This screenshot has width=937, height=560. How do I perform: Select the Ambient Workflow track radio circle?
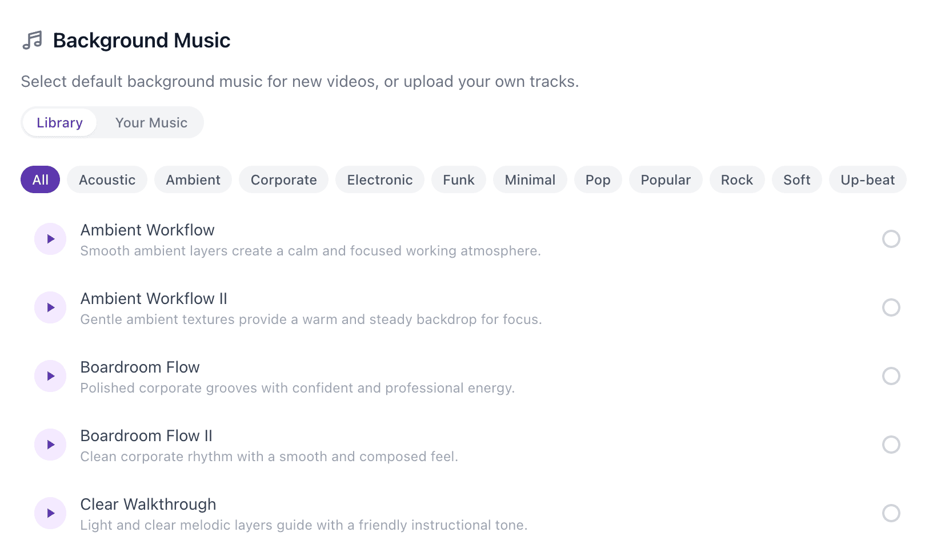click(x=891, y=239)
